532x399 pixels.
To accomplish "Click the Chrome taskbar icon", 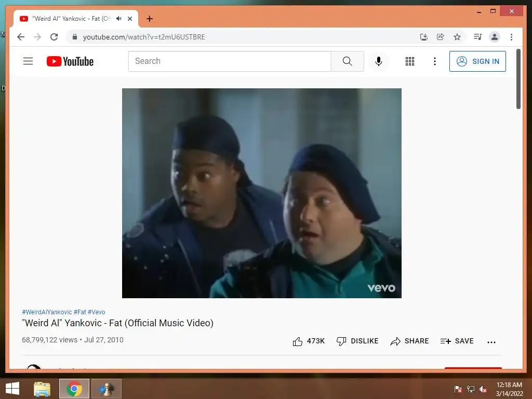I will pyautogui.click(x=74, y=389).
